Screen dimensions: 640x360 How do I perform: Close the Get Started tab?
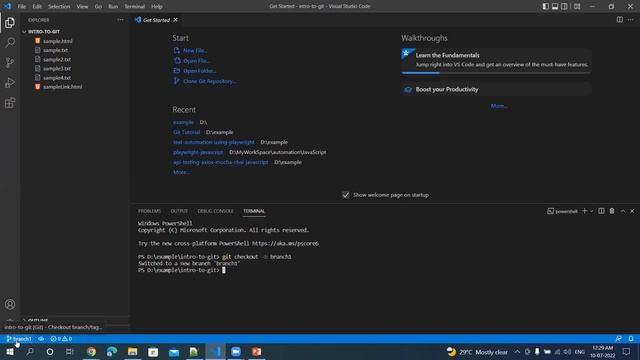pos(176,20)
